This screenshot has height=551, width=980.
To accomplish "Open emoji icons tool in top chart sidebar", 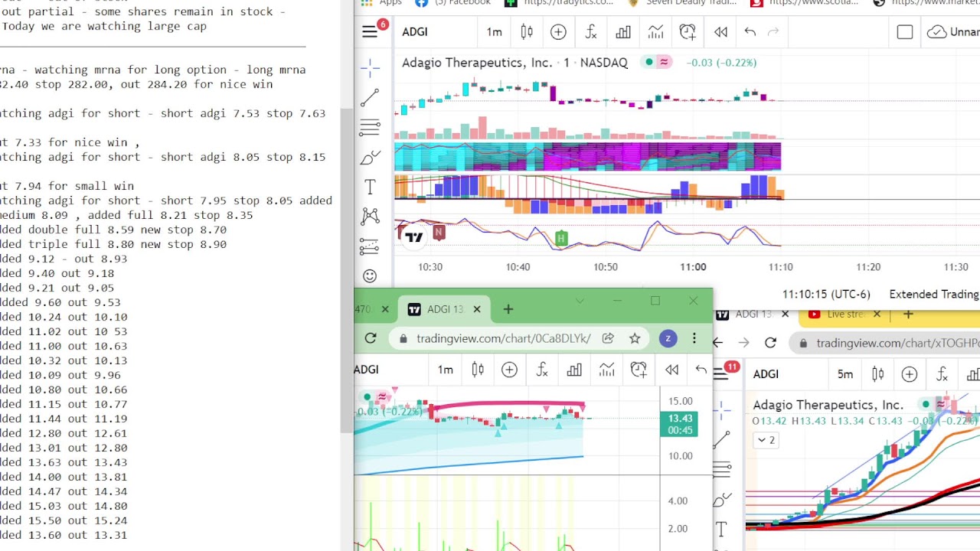I will coord(370,276).
